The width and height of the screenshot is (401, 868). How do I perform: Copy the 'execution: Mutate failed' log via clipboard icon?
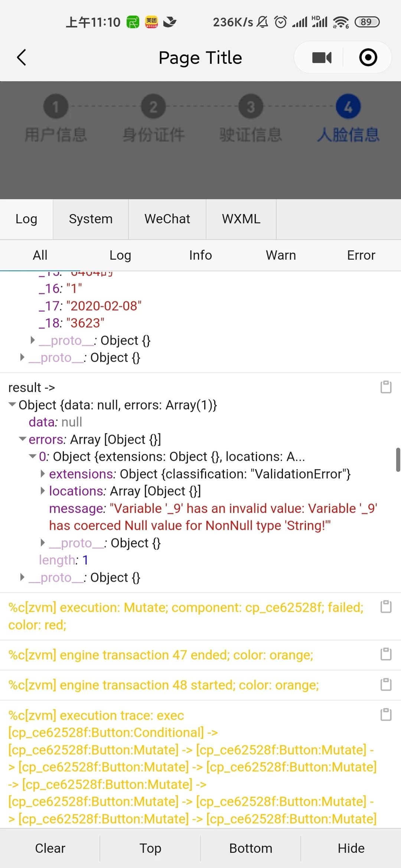click(x=386, y=607)
